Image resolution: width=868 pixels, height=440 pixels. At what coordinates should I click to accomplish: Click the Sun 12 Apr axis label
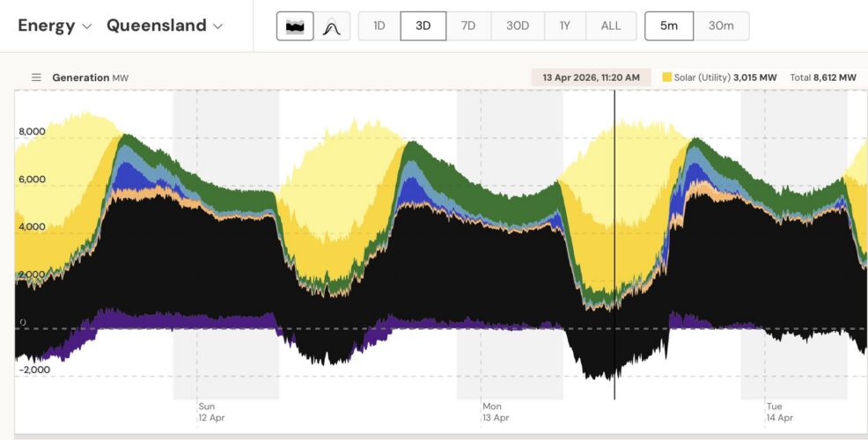212,412
